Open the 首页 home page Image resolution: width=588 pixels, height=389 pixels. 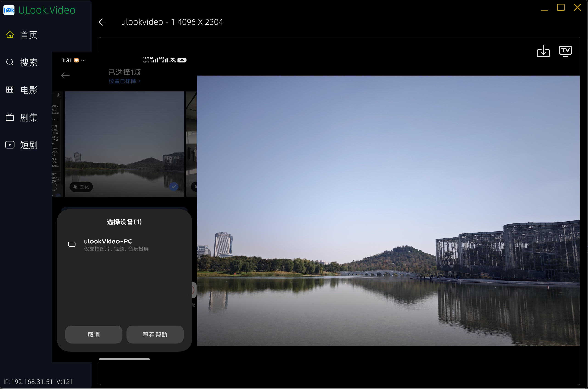(22, 35)
